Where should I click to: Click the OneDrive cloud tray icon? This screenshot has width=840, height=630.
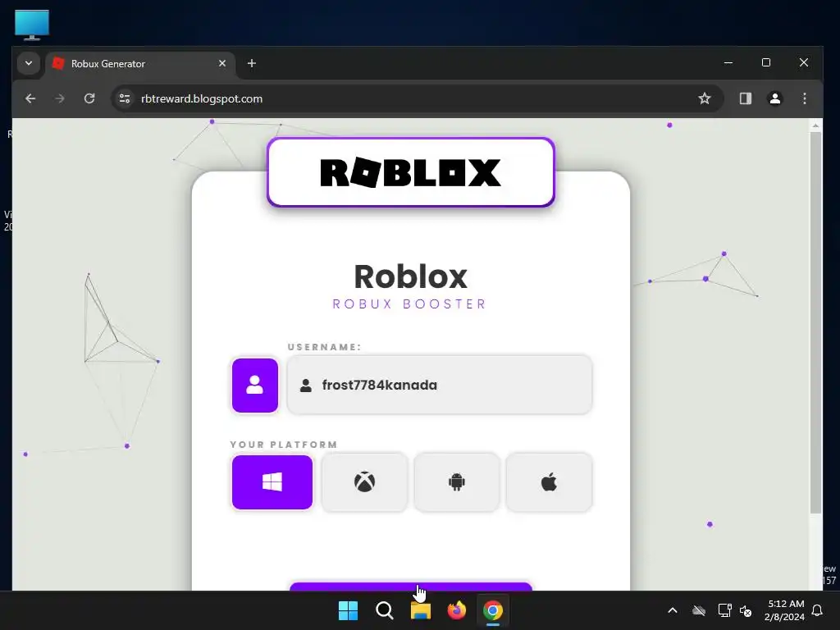699,610
